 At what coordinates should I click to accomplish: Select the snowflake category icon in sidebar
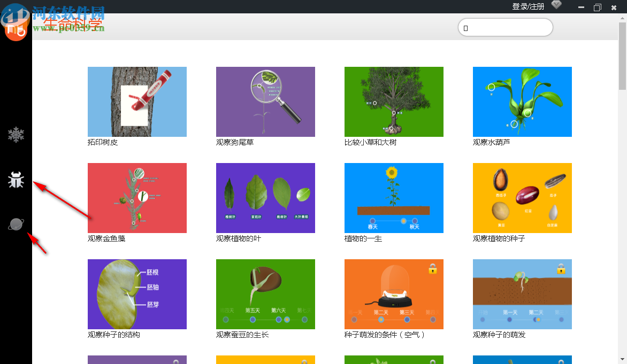pos(16,135)
